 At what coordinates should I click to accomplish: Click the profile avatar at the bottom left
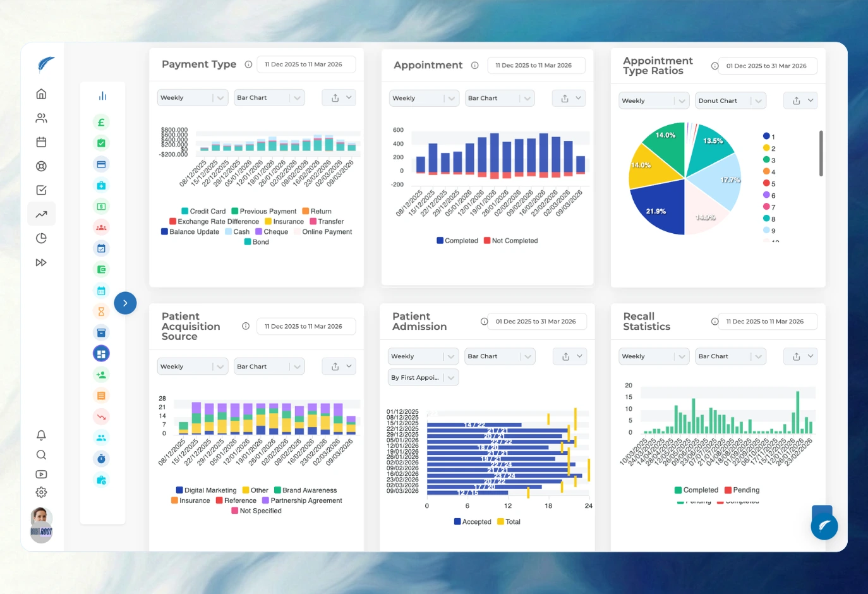click(x=41, y=524)
